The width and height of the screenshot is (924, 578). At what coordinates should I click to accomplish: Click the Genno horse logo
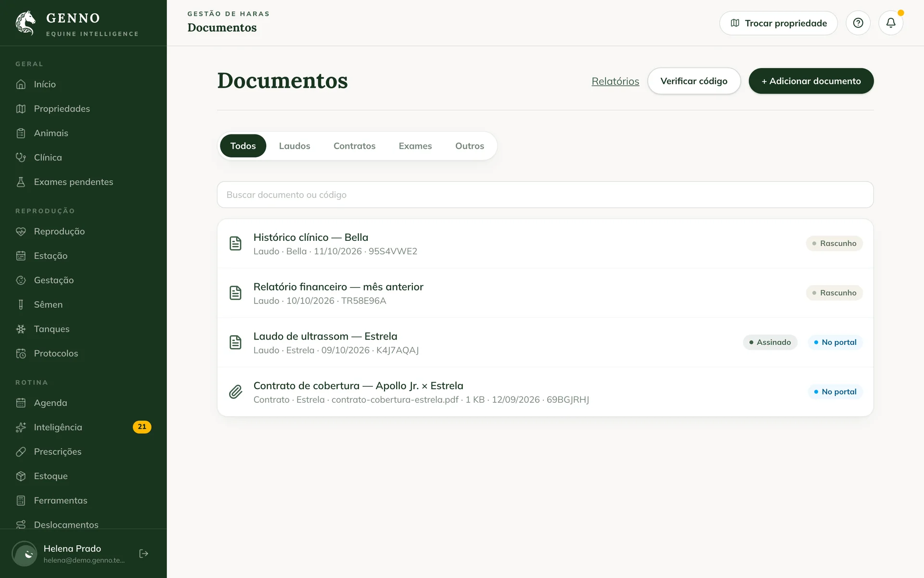26,23
